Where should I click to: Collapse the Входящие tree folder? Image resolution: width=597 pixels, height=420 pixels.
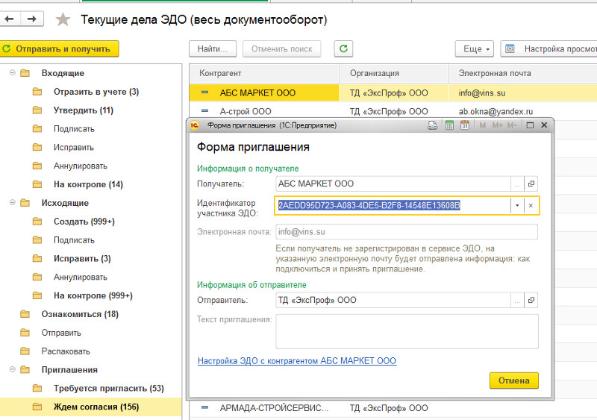coord(12,72)
